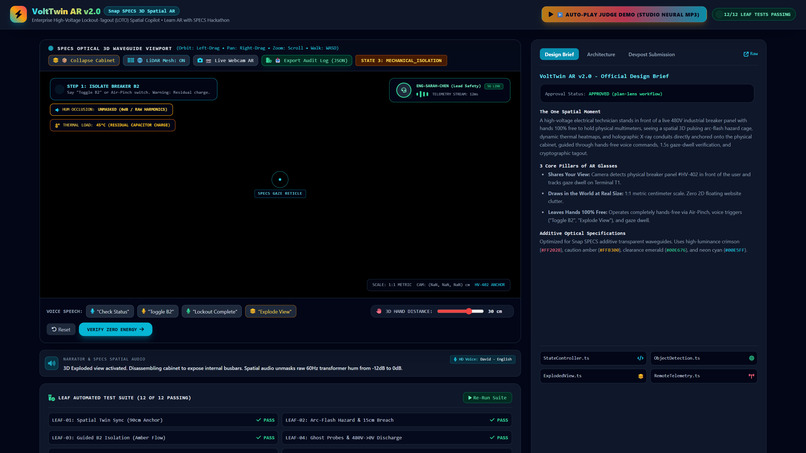Click the antenna icon beside RemoteTelemetry.ts

pos(752,376)
